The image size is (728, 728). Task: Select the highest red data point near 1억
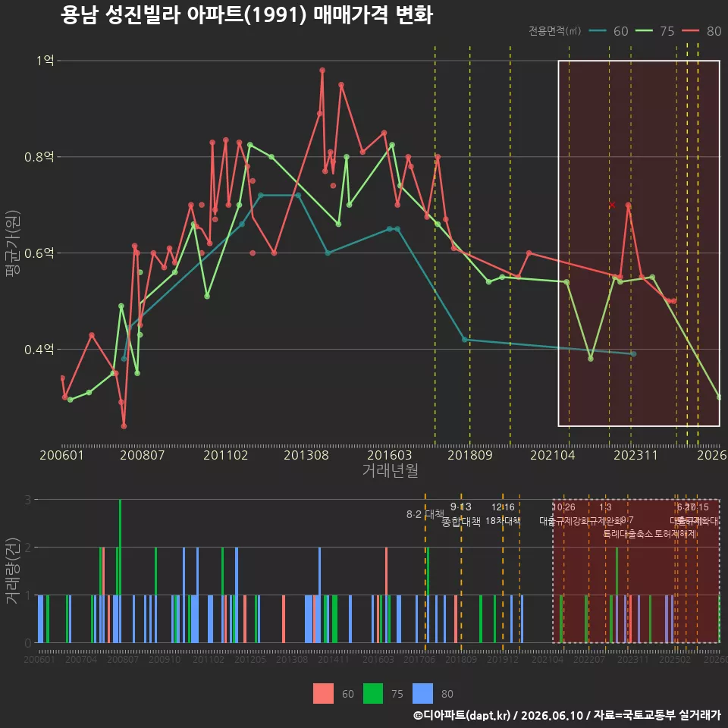[x=322, y=71]
